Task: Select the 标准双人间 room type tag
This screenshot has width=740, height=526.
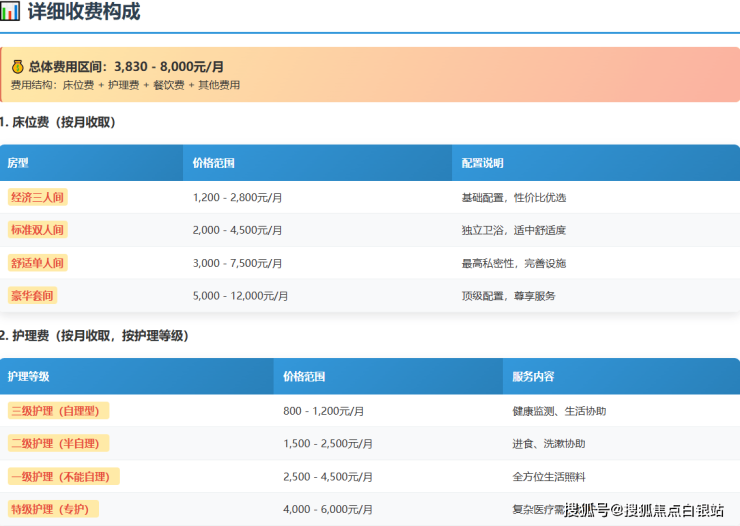Action: click(x=37, y=230)
